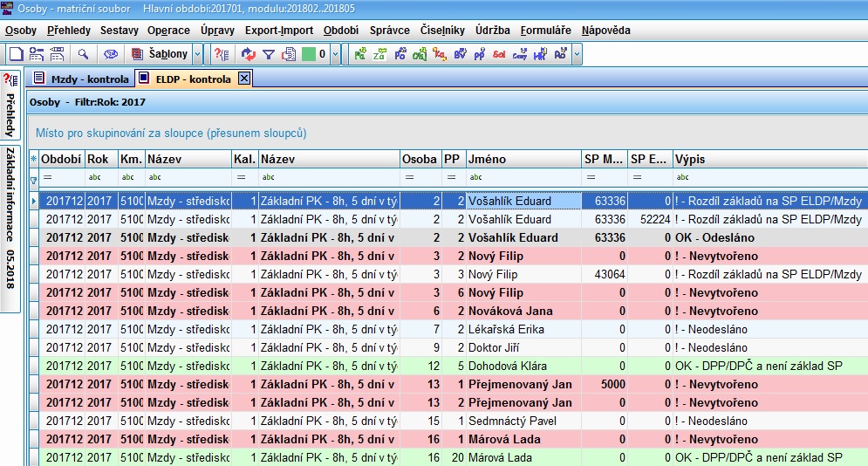868x466 pixels.
Task: Click the blue 'Ao' toolbar icon
Action: point(560,54)
